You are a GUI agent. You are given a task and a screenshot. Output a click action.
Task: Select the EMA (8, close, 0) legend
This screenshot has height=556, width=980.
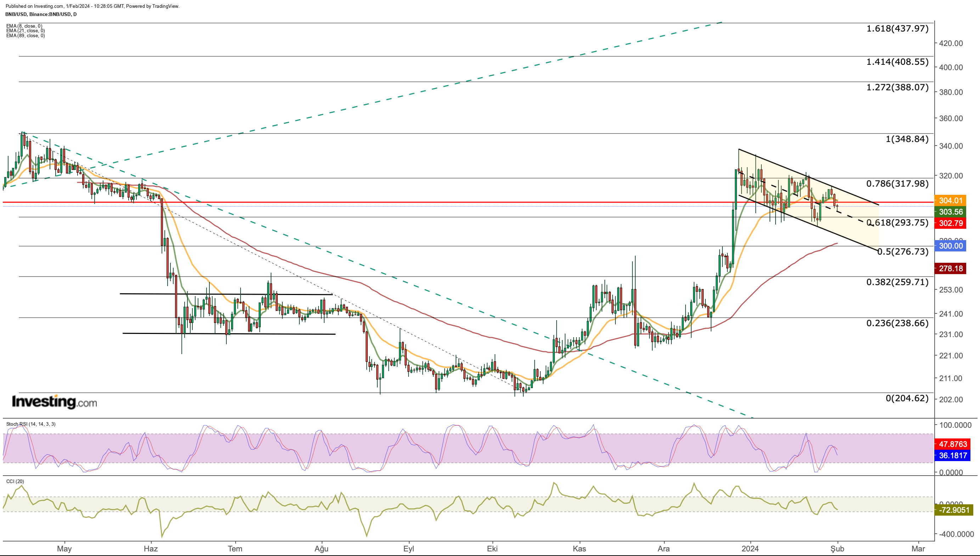click(x=24, y=26)
